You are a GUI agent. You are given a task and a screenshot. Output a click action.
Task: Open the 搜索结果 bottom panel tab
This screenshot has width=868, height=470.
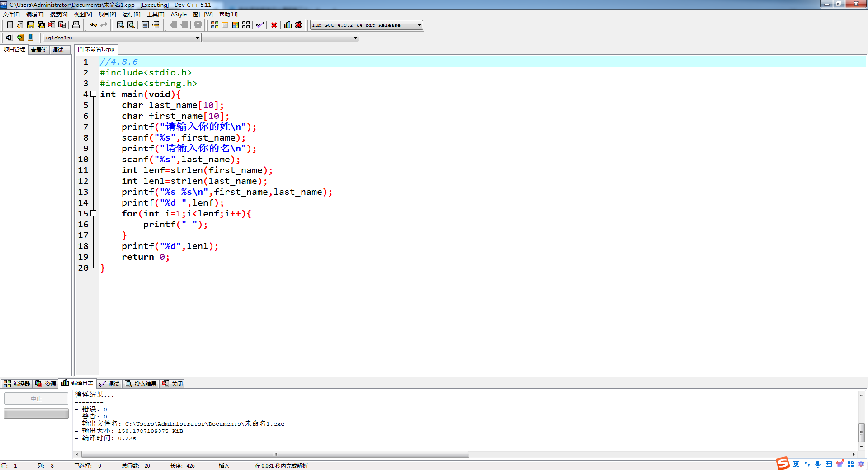pyautogui.click(x=141, y=384)
